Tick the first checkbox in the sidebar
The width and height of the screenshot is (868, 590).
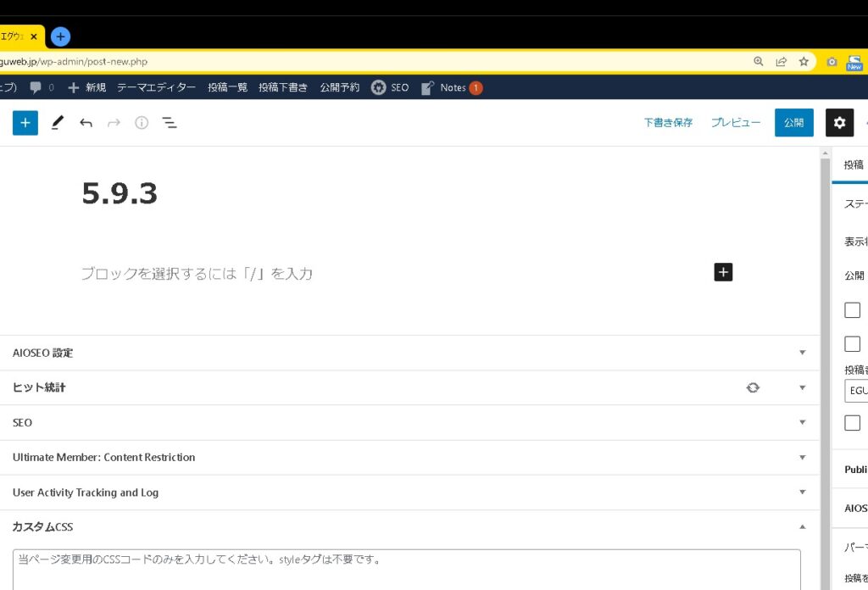(852, 310)
